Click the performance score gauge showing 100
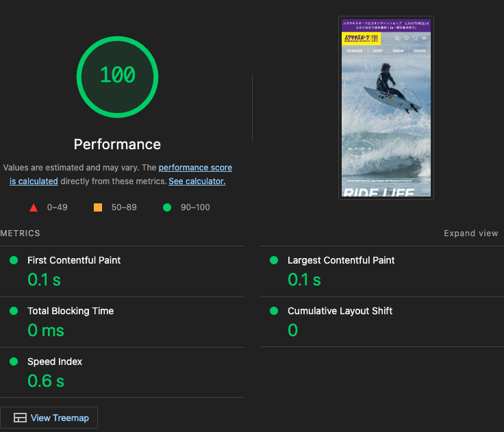 coord(117,77)
